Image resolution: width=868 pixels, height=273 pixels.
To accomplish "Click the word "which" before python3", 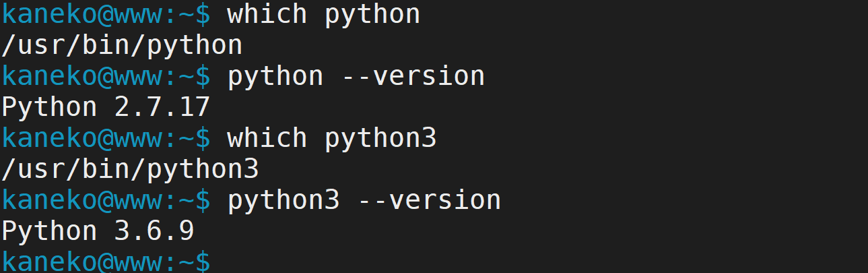I will (x=267, y=138).
